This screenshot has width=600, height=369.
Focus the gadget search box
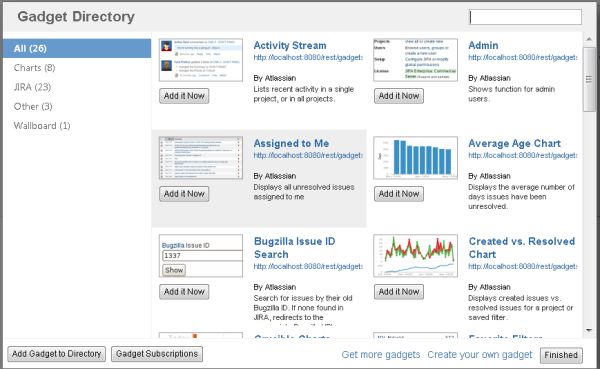pos(525,17)
